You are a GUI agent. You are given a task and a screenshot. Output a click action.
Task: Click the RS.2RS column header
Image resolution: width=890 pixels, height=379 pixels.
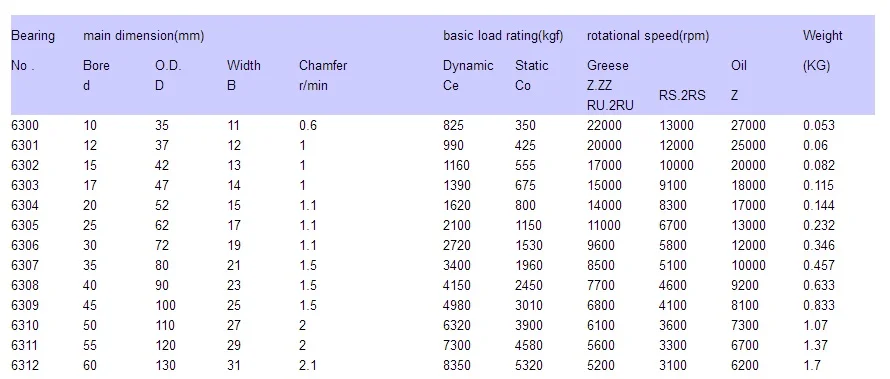tap(682, 95)
